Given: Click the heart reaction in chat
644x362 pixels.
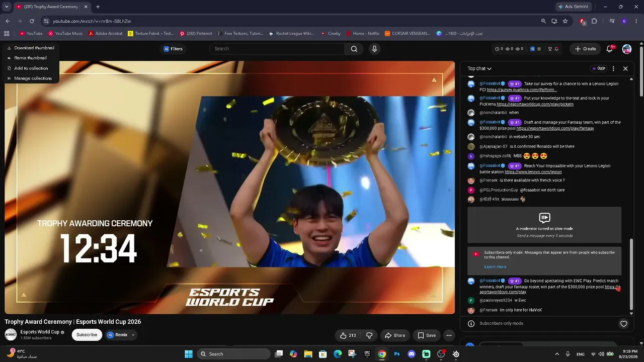Looking at the screenshot, I should [624, 324].
